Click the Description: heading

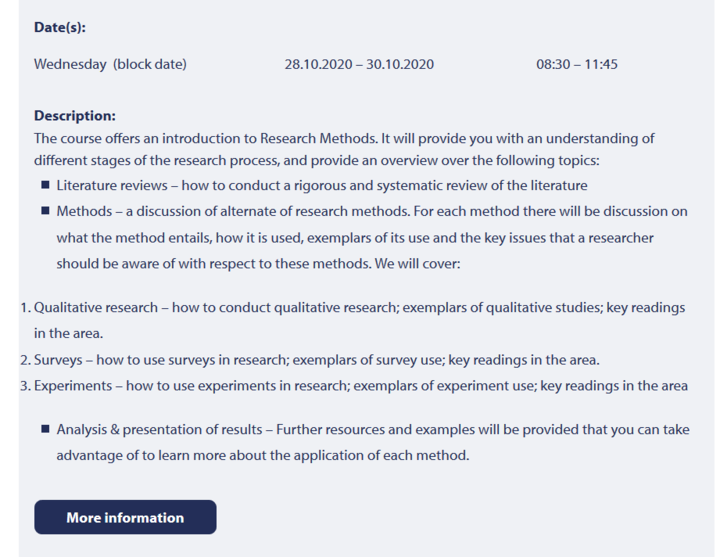coord(75,116)
